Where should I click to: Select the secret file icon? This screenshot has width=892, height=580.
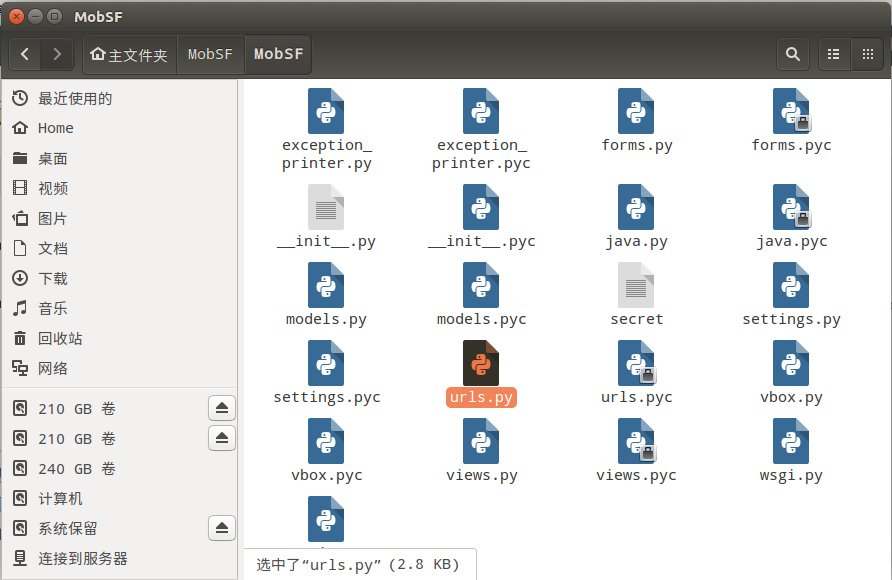tap(636, 285)
